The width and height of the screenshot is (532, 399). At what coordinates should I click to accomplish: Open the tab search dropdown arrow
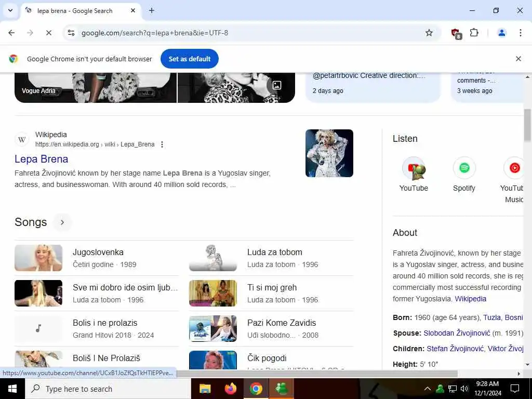point(10,10)
